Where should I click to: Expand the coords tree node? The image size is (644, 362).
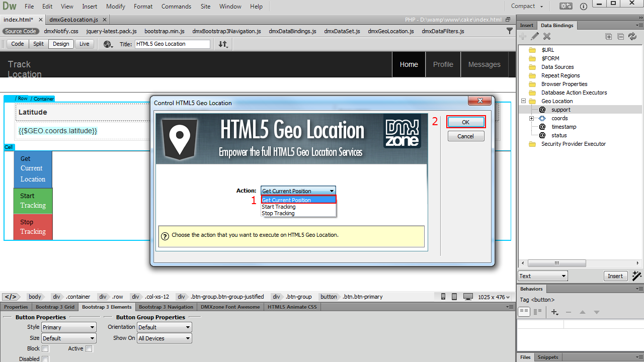(x=531, y=118)
